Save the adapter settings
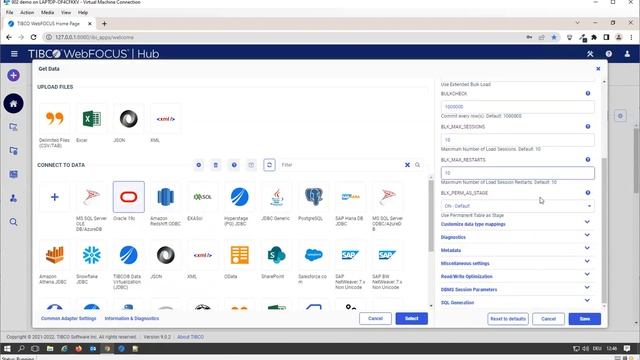640x360 pixels. [584, 319]
